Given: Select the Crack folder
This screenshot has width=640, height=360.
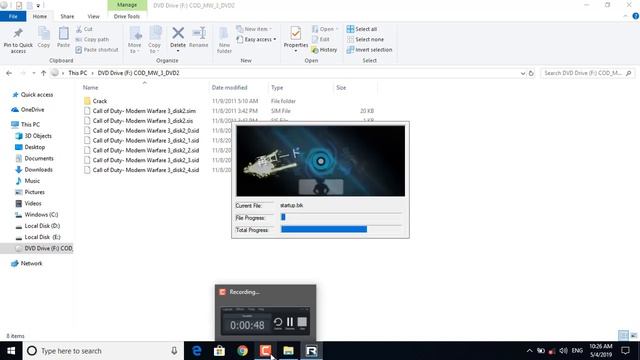Looking at the screenshot, I should tap(100, 101).
